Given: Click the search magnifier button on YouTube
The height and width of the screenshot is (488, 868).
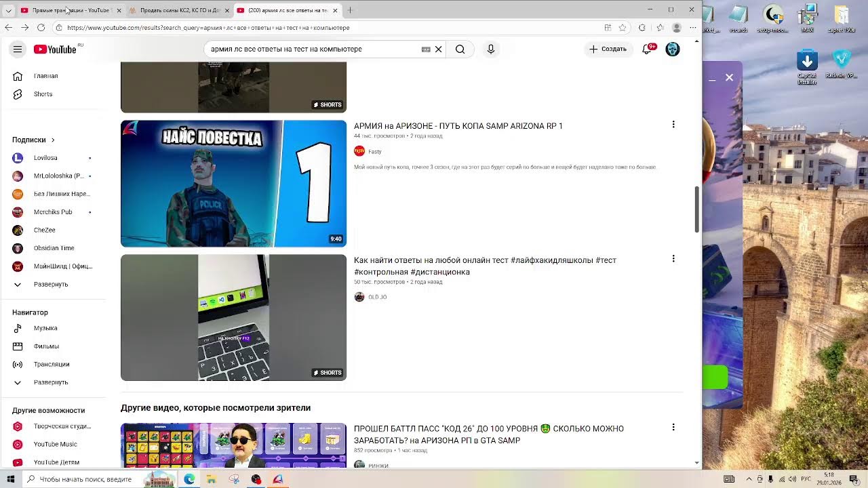Looking at the screenshot, I should point(460,49).
